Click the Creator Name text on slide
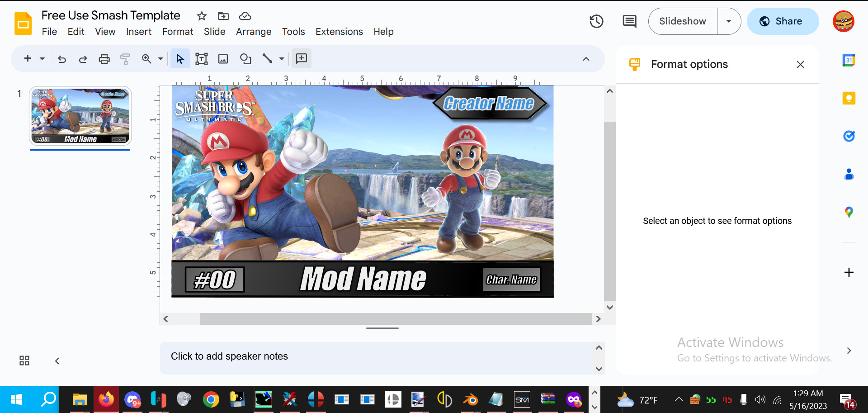This screenshot has width=868, height=413. (489, 104)
